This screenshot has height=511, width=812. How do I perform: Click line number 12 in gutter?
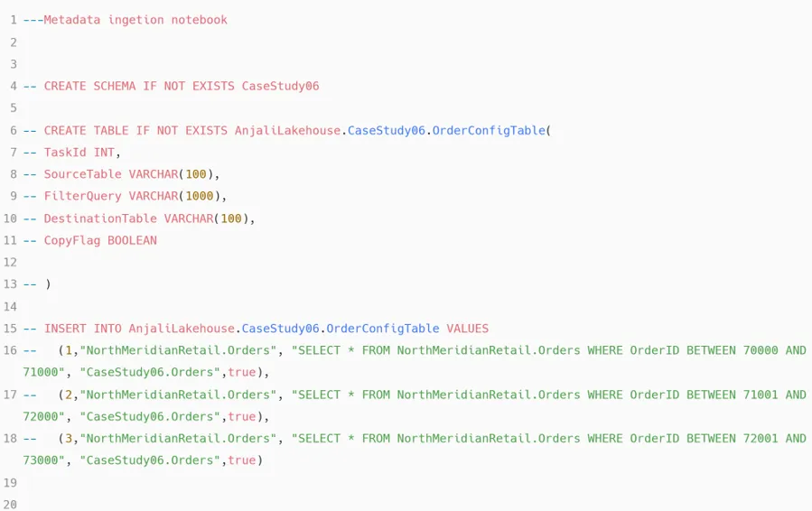click(10, 263)
